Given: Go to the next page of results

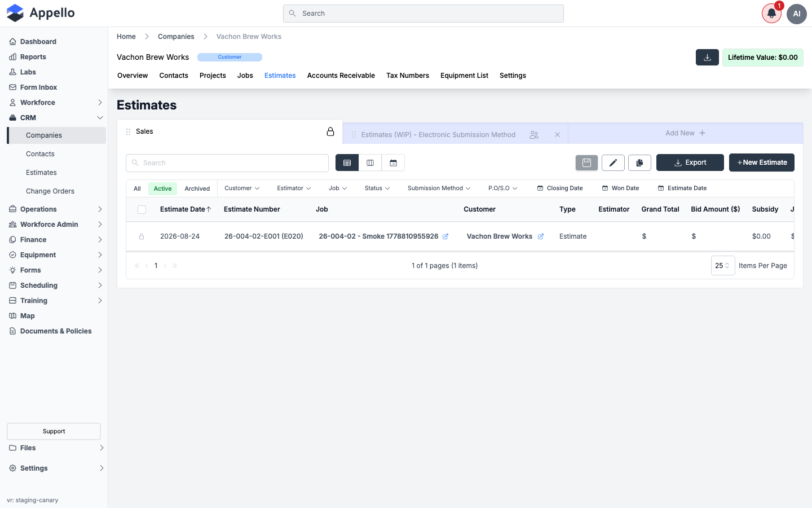Looking at the screenshot, I should point(165,266).
